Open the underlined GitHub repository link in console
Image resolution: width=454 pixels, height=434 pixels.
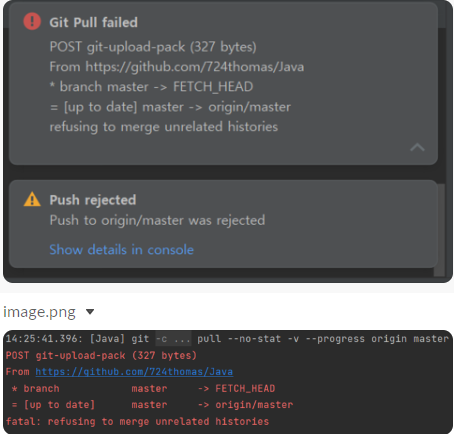point(134,372)
